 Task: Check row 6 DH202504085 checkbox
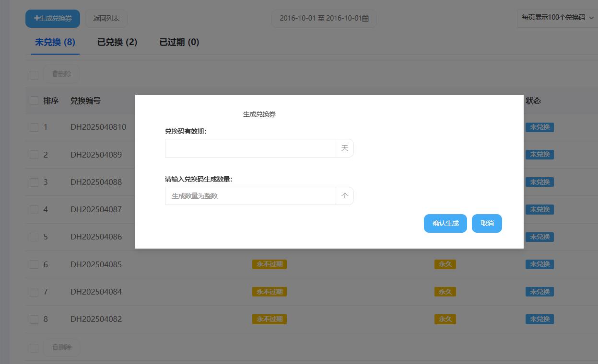click(34, 264)
